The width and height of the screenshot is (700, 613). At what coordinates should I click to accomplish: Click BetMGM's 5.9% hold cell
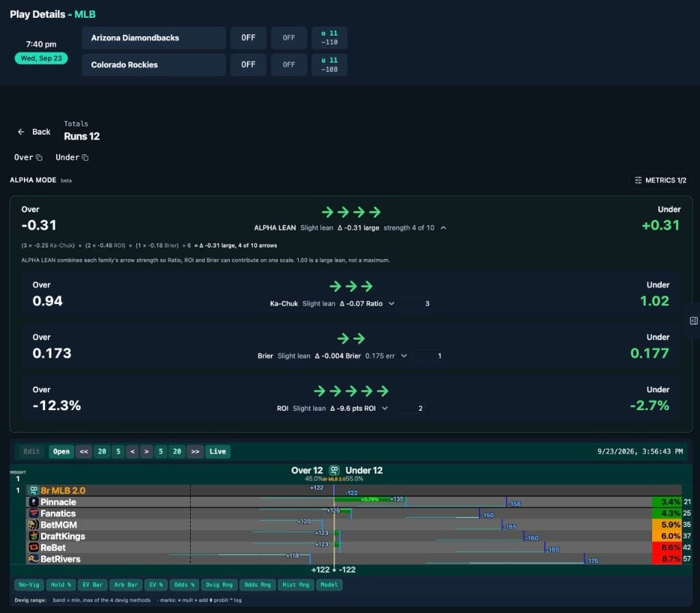pyautogui.click(x=667, y=525)
